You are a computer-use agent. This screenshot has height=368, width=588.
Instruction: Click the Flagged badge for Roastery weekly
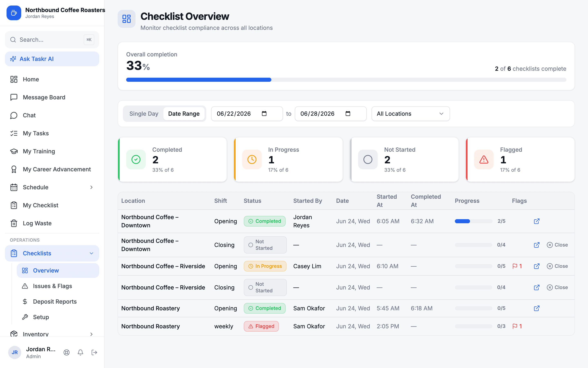[261, 326]
